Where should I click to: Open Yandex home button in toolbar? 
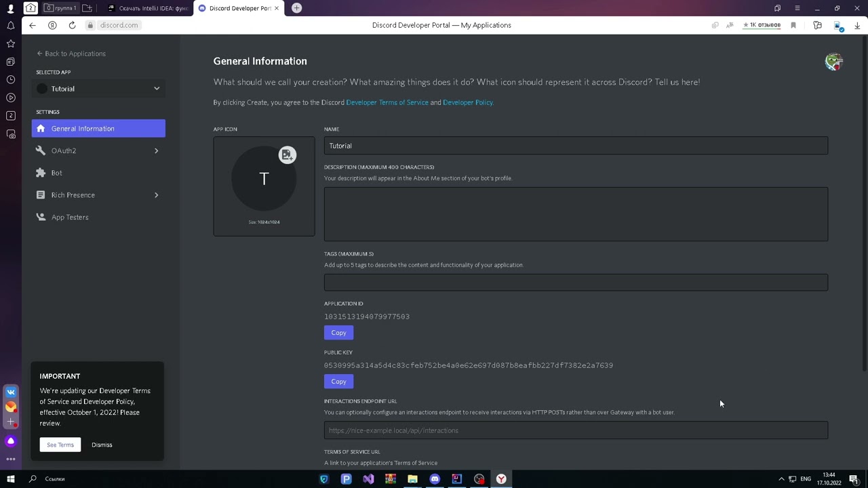(52, 25)
